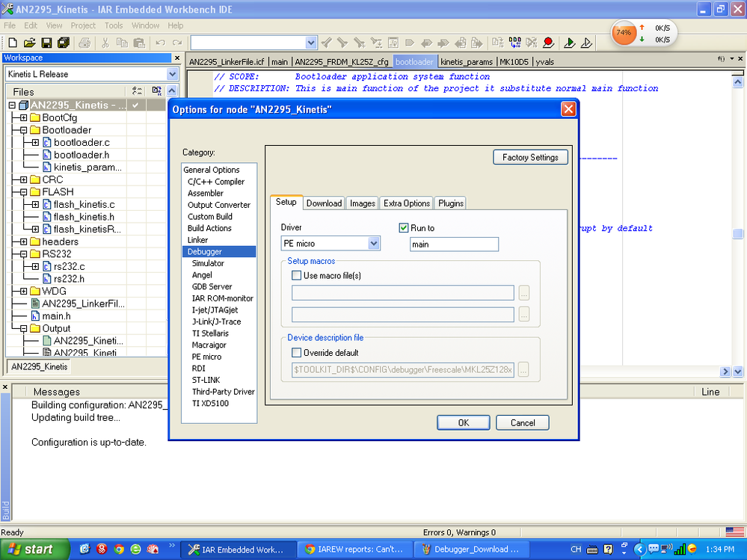Click the 74% progress gauge
747x560 pixels.
[623, 32]
